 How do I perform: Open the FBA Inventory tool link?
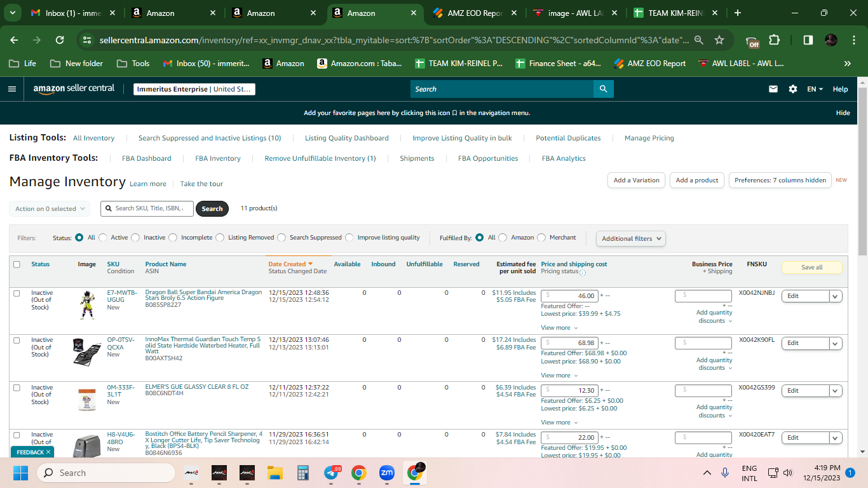[x=218, y=158]
